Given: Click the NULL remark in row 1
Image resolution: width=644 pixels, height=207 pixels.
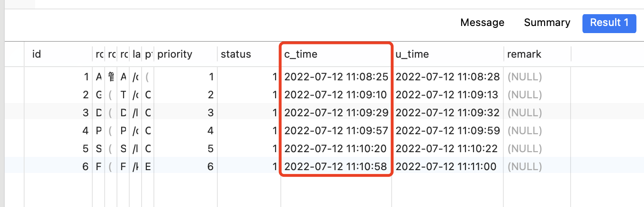Looking at the screenshot, I should [525, 77].
